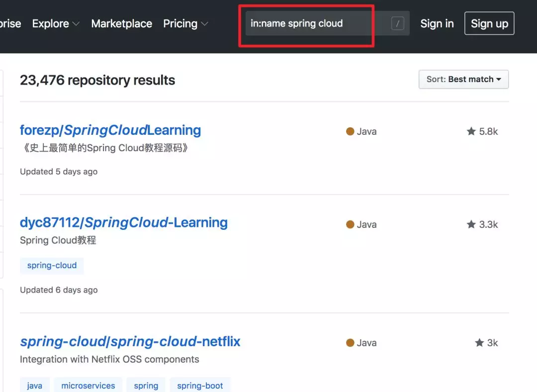The height and width of the screenshot is (392, 537).
Task: Click Java language dot for SpringCloud-Learning
Action: [x=350, y=224]
